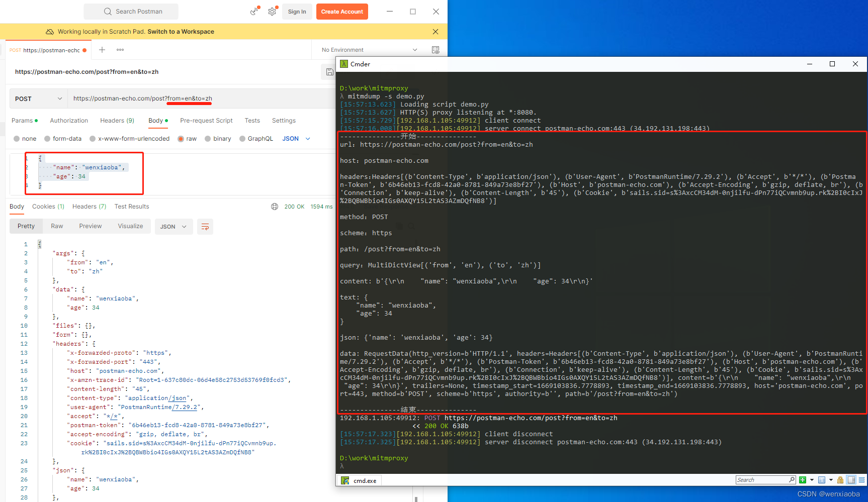Select the none body type radio
This screenshot has width=868, height=502.
(17, 139)
